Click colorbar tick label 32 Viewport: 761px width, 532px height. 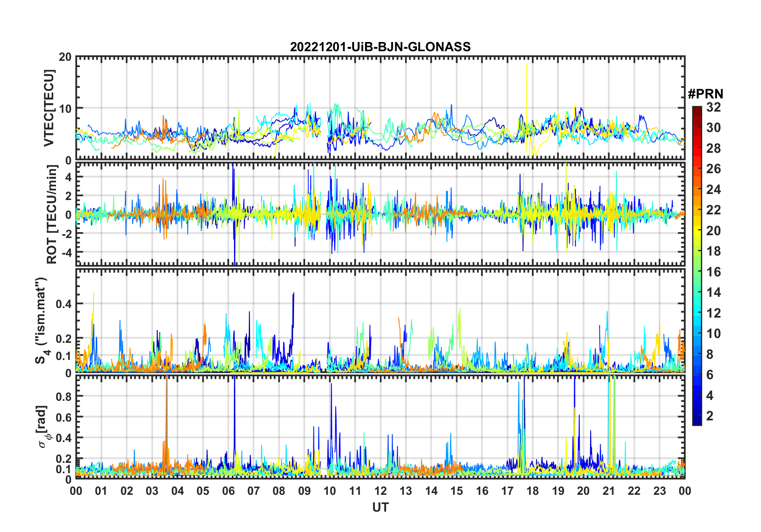click(713, 107)
